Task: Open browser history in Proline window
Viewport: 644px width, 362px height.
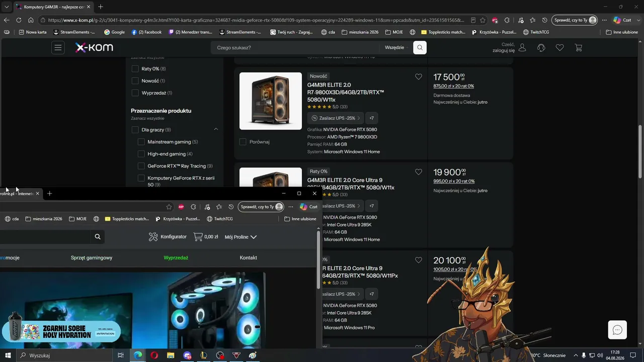Action: 231,207
